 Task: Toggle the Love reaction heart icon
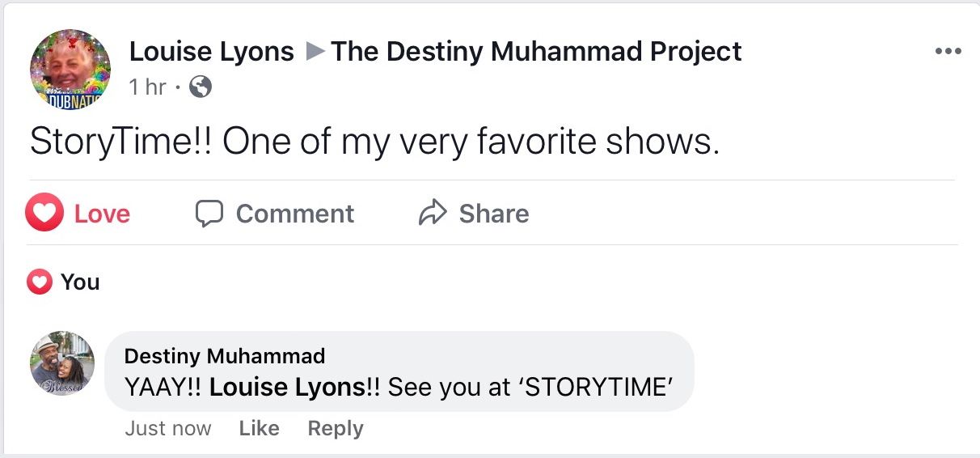pyautogui.click(x=44, y=214)
